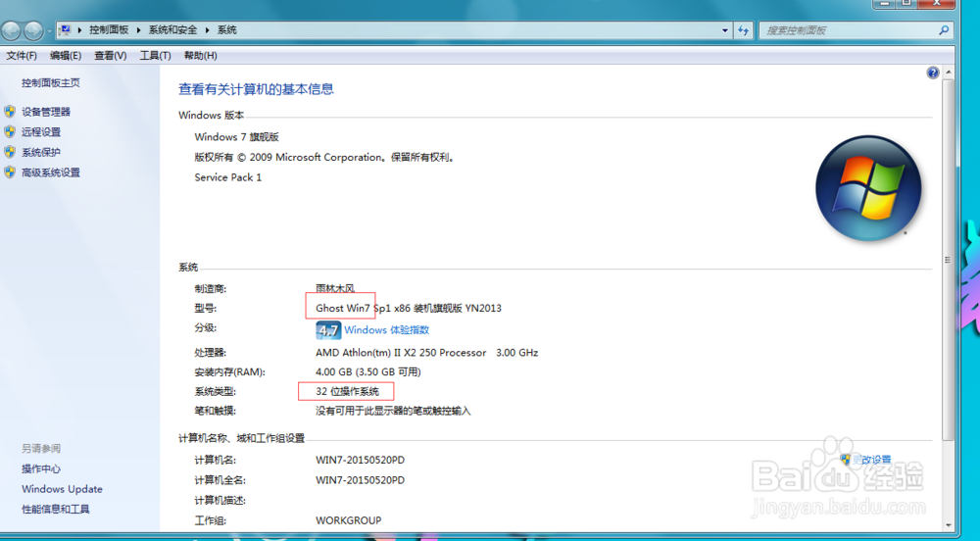Viewport: 980px width, 541px height.
Task: Open 操作中心 under 另请参阅
Action: [x=40, y=468]
